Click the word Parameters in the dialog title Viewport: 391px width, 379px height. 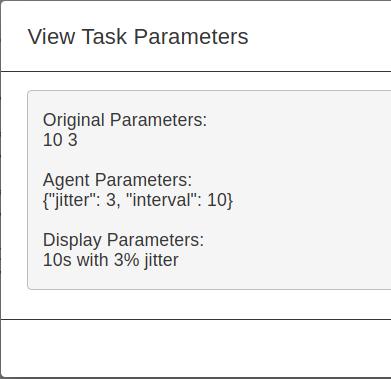[191, 37]
